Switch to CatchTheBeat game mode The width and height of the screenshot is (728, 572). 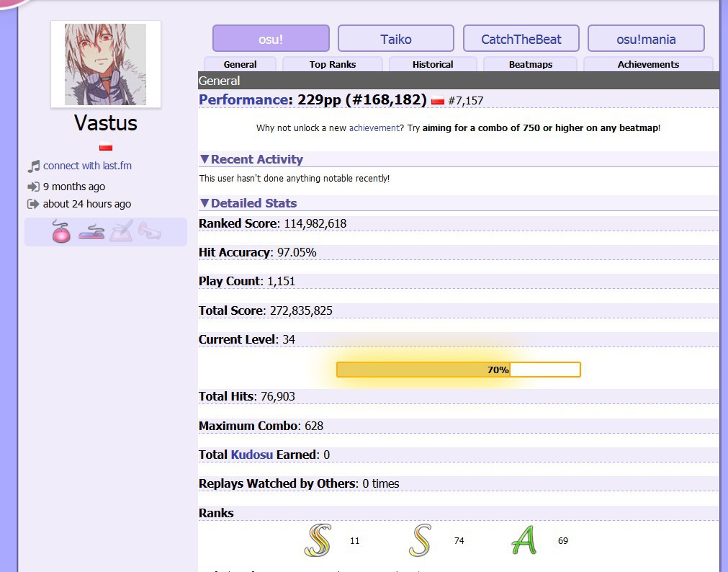pos(521,39)
